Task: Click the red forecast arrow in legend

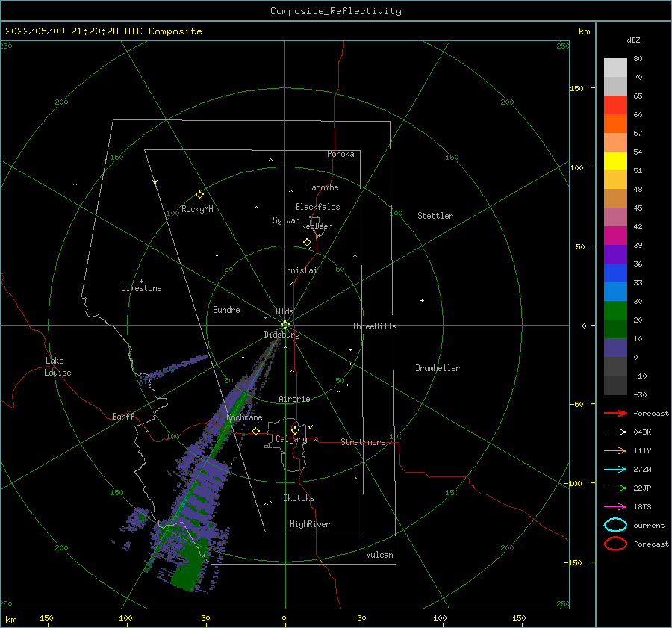Action: (615, 413)
